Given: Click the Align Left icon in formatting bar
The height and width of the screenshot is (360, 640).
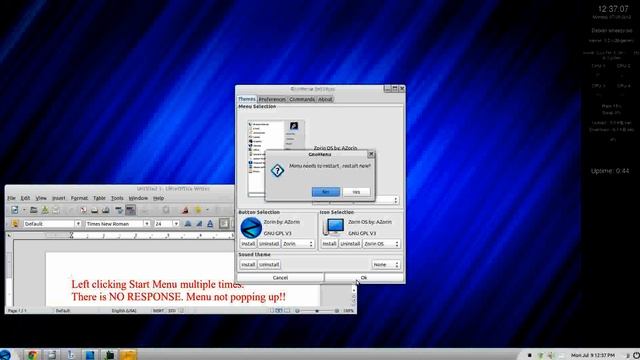Looking at the screenshot, I should coord(224,224).
